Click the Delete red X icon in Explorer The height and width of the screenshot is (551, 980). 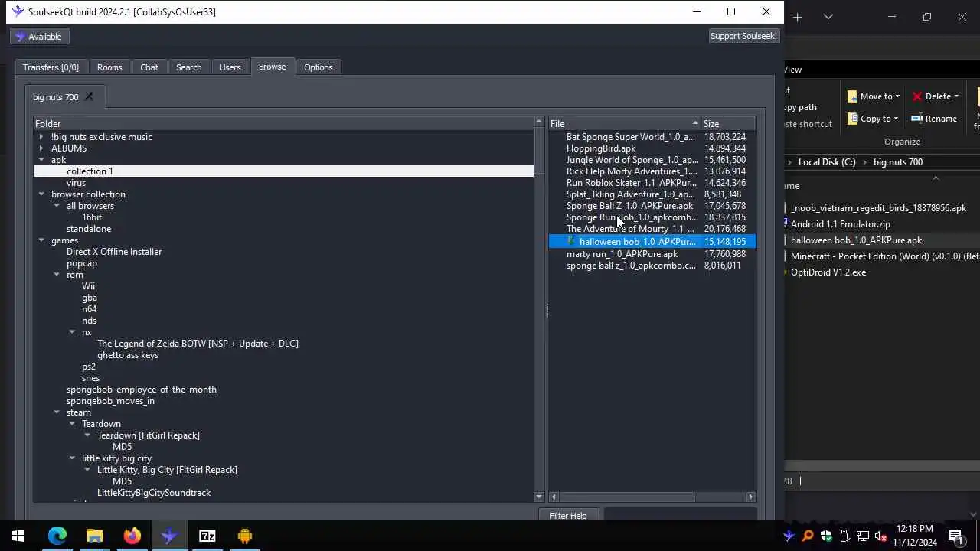tap(916, 96)
